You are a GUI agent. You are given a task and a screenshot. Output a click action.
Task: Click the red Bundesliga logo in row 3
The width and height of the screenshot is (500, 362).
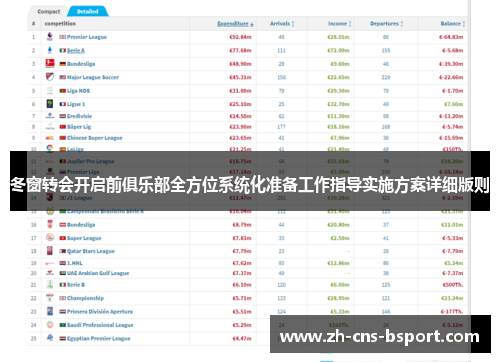[x=50, y=63]
